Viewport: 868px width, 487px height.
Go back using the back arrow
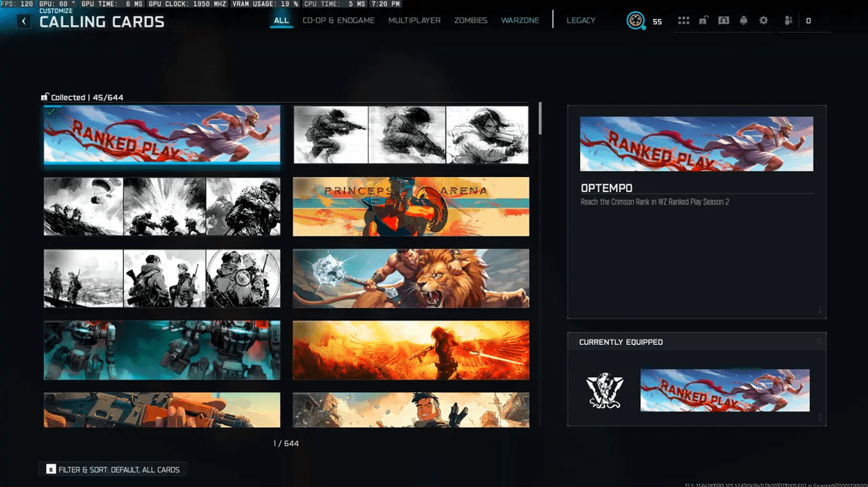(x=24, y=21)
